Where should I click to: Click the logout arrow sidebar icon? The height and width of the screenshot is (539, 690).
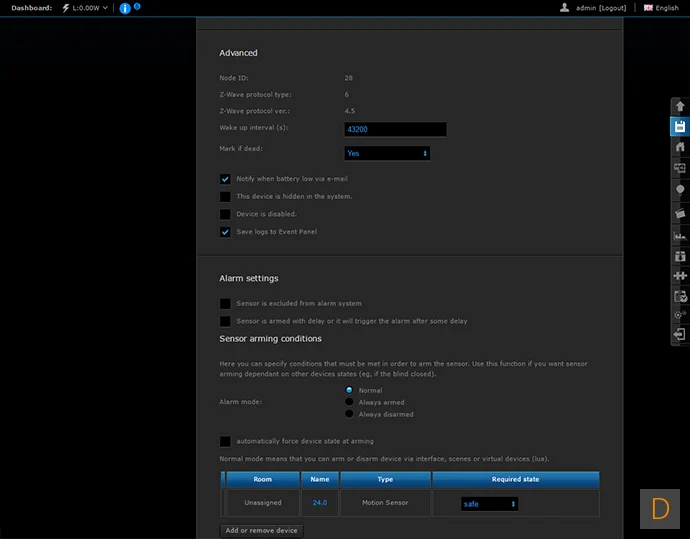[x=679, y=334]
